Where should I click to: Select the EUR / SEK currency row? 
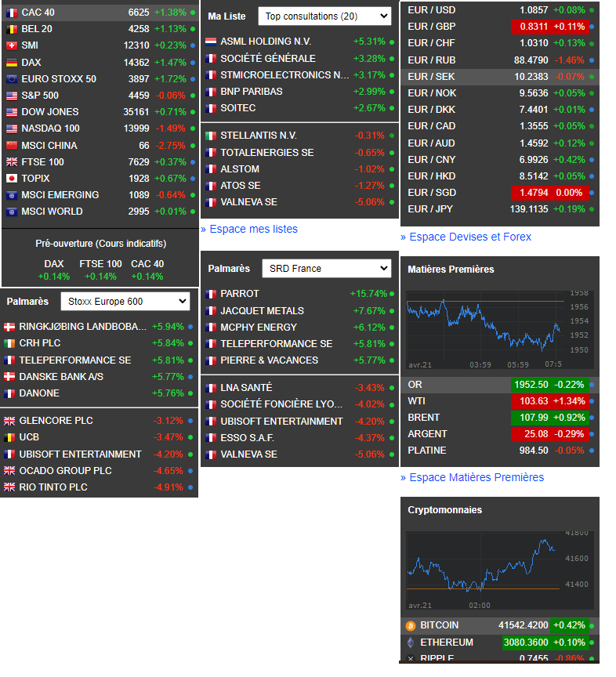coord(500,77)
